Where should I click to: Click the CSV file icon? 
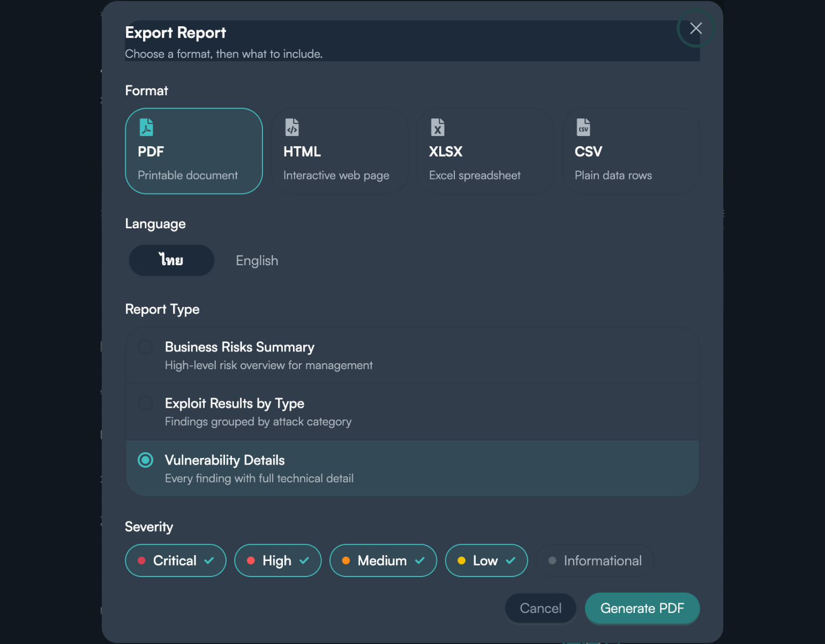point(583,128)
